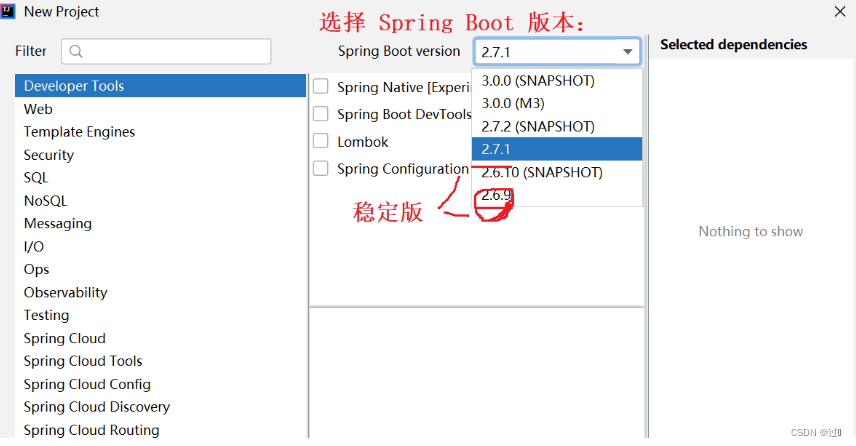Close the New Project dialog
The height and width of the screenshot is (446, 856).
pyautogui.click(x=840, y=11)
